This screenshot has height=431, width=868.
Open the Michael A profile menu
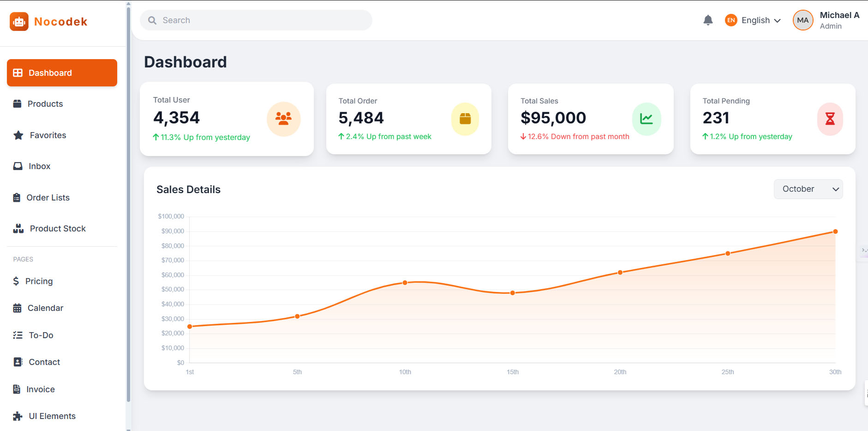pyautogui.click(x=826, y=20)
